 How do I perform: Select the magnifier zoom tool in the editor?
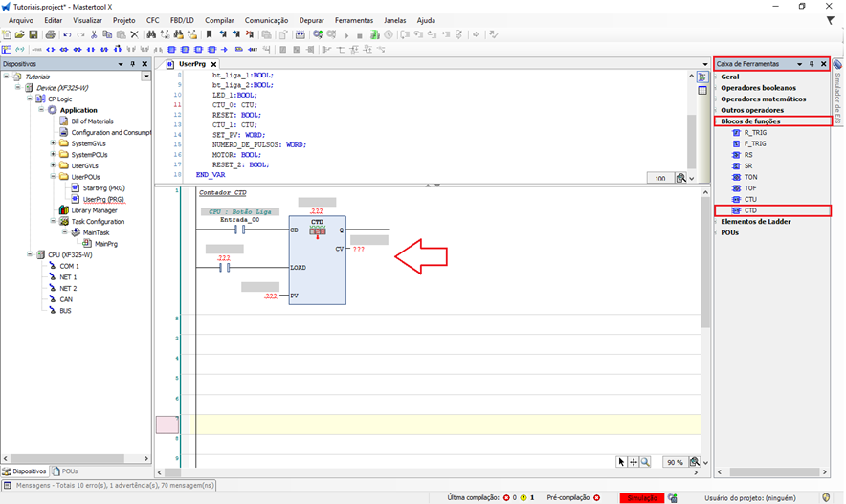click(646, 462)
